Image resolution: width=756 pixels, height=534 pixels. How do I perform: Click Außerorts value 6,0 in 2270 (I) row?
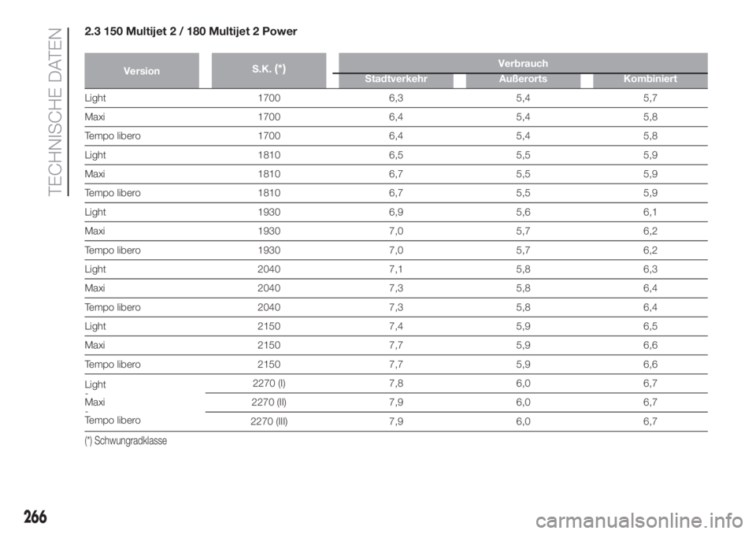(523, 384)
